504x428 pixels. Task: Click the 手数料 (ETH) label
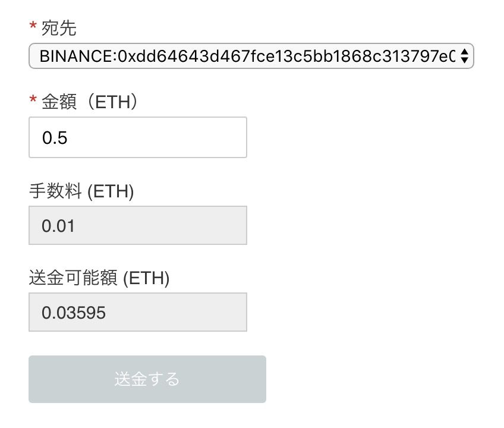click(x=81, y=191)
